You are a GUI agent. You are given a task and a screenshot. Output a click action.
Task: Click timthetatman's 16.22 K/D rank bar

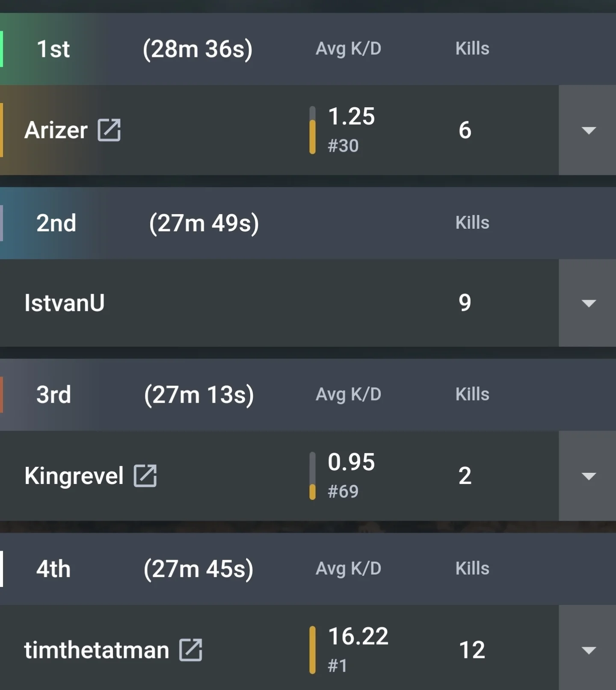(x=313, y=650)
